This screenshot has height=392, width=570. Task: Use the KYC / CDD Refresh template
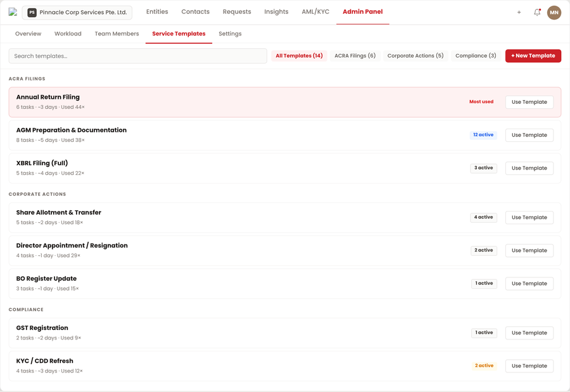pyautogui.click(x=529, y=366)
